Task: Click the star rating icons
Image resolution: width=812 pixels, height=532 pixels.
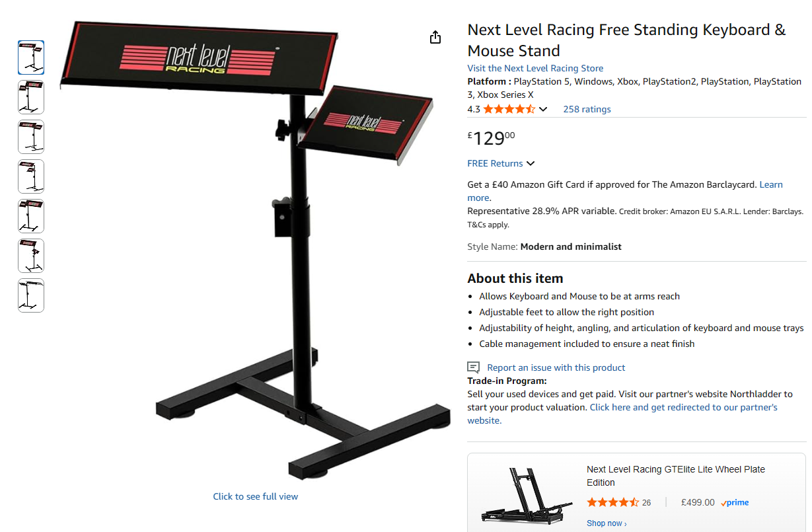Action: pos(509,109)
